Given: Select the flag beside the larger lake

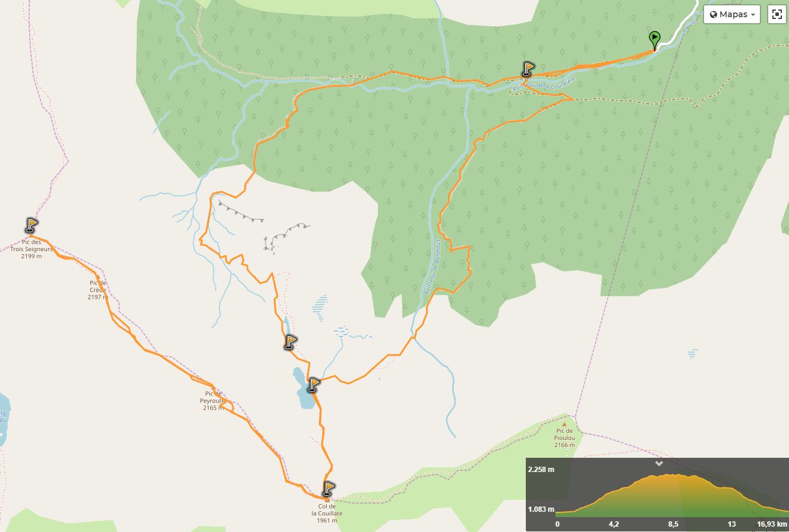Looking at the screenshot, I should click(314, 385).
